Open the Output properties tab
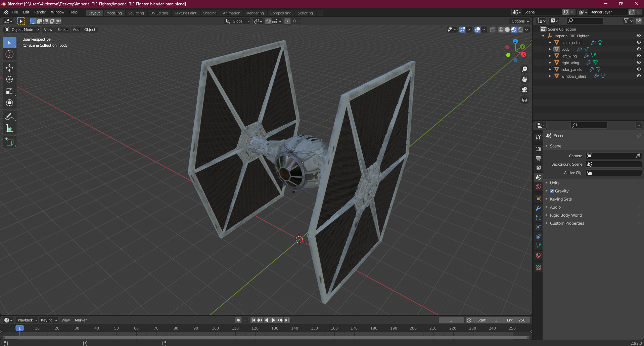The image size is (644, 346). tap(538, 158)
